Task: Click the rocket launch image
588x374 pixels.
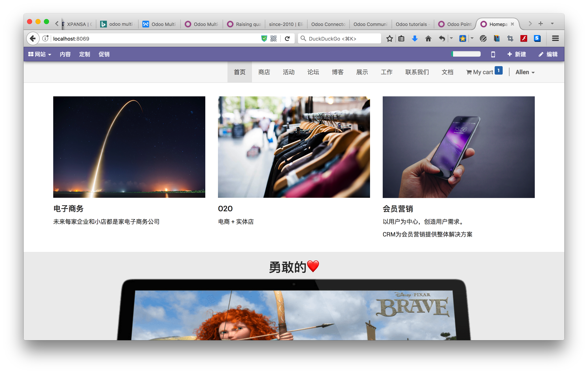Action: 129,147
